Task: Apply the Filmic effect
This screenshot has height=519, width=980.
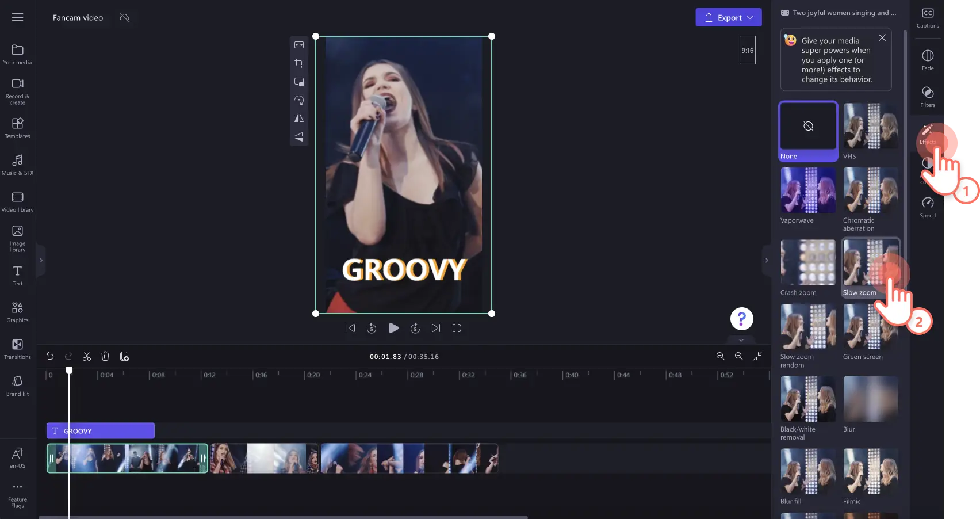Action: tap(871, 477)
